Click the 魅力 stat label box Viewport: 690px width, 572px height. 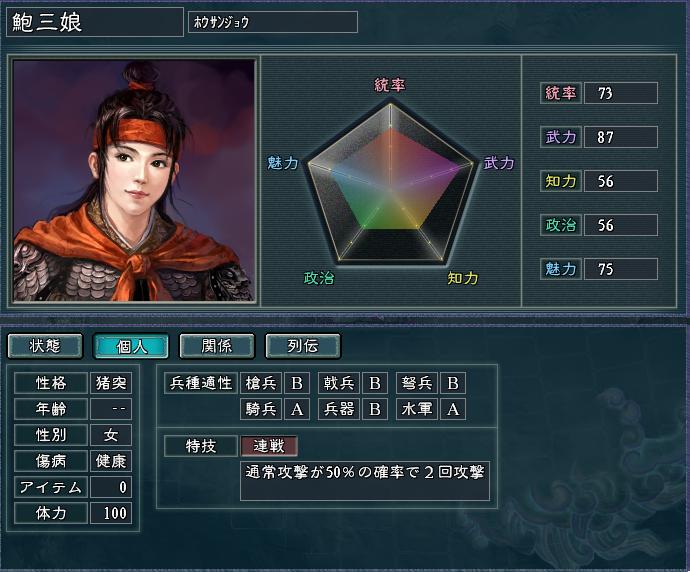tap(561, 269)
